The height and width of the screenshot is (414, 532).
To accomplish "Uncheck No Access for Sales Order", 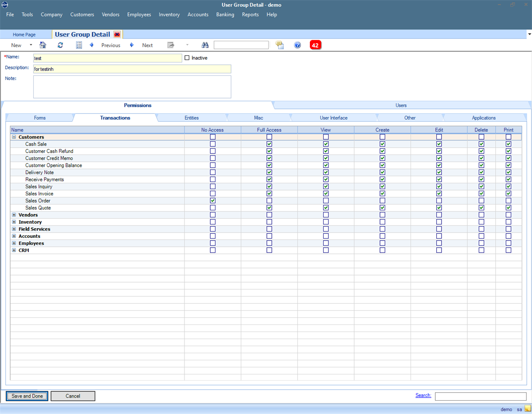I will (213, 201).
